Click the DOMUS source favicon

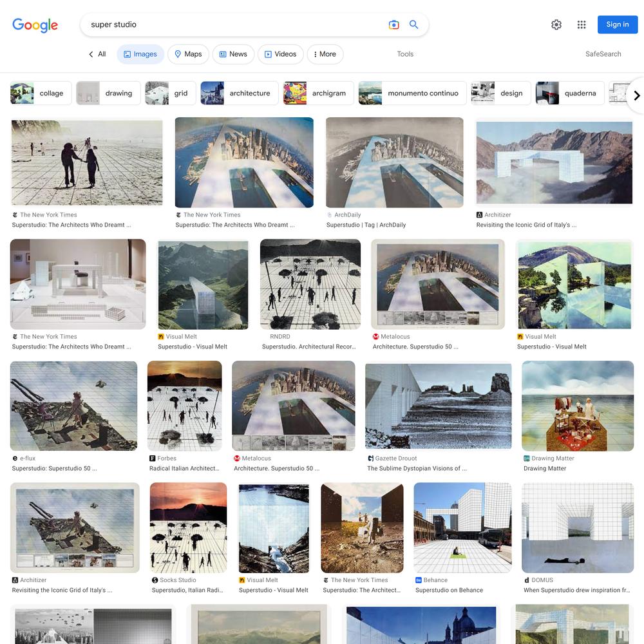(x=527, y=580)
